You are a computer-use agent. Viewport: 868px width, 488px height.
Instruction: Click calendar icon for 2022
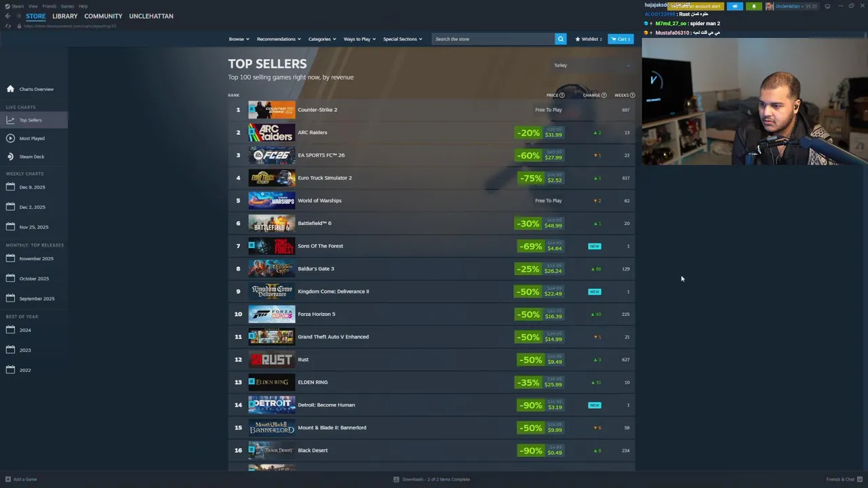[10, 370]
